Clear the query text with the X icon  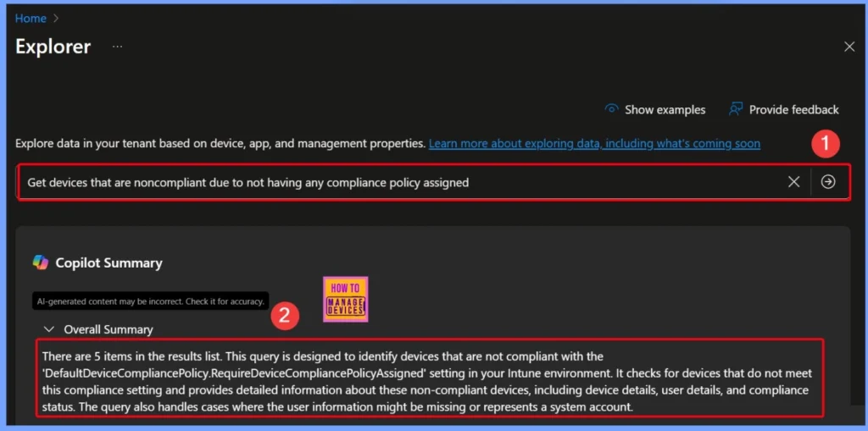tap(793, 182)
